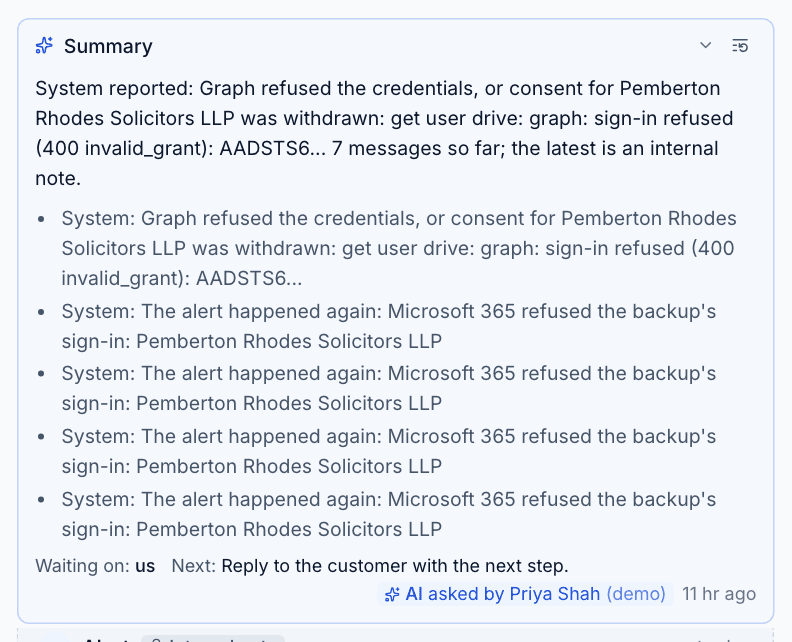Regenerate the summary using the refresh-list icon
792x642 pixels.
(740, 46)
